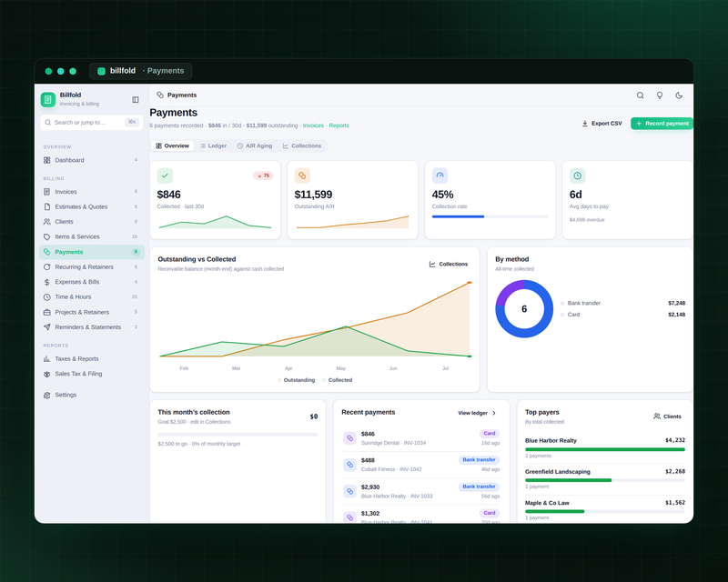Follow the Invoices link under Payments title
Image resolution: width=728 pixels, height=582 pixels.
313,125
